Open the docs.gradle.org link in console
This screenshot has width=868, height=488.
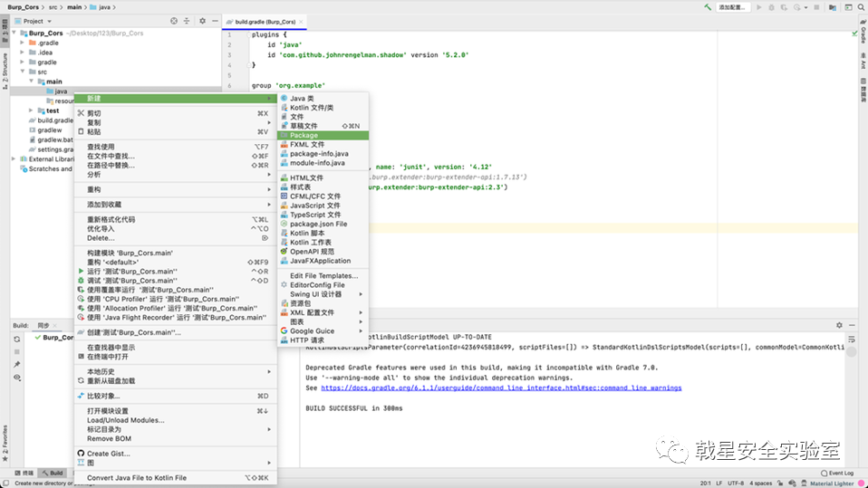[501, 388]
